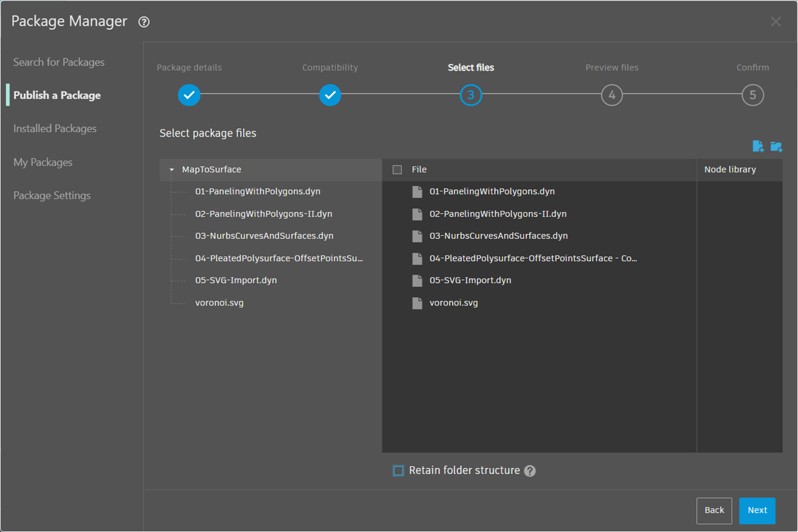Select 05-SVG-Import.dyn in folder tree
798x532 pixels.
236,280
